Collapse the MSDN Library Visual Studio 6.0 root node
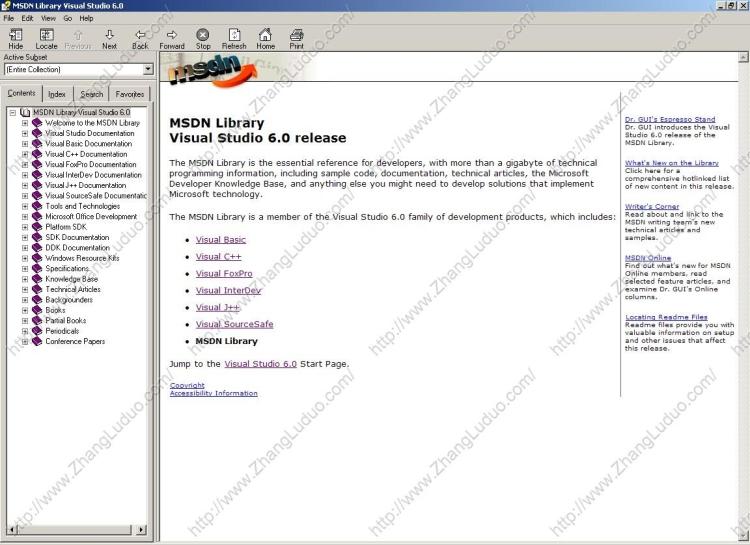750x545 pixels. 13,112
